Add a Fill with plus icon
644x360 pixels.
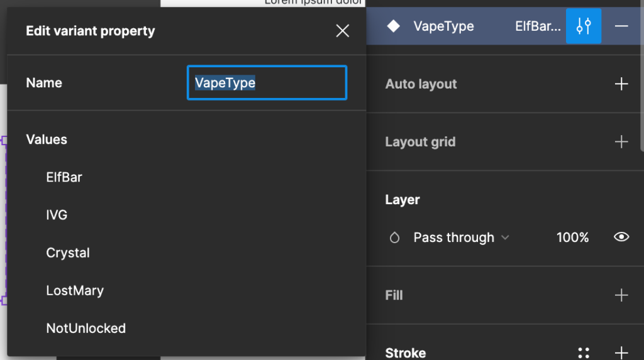[x=621, y=295]
